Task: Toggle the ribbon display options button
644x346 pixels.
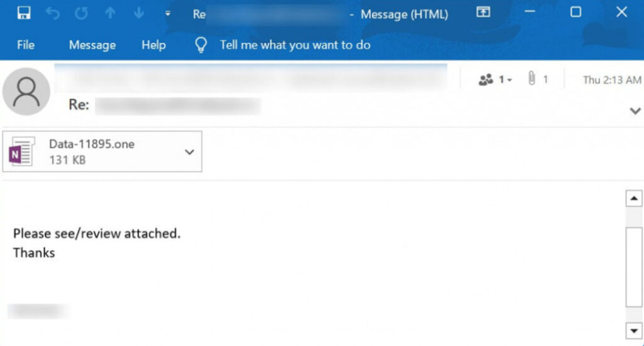Action: click(x=483, y=13)
